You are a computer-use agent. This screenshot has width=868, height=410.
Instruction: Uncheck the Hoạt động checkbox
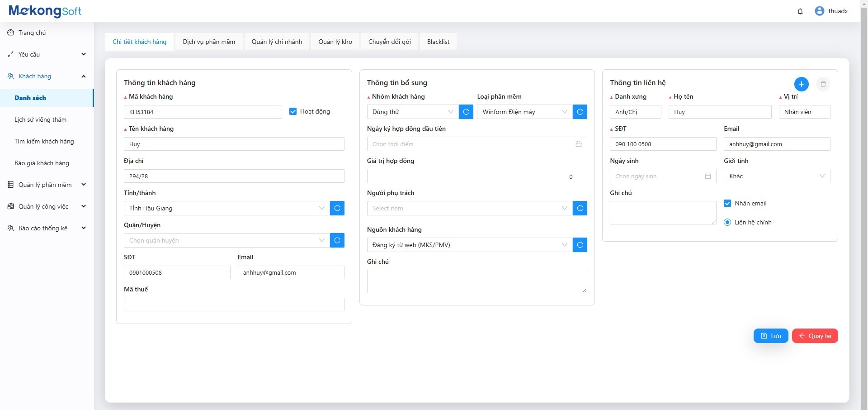[x=293, y=111]
